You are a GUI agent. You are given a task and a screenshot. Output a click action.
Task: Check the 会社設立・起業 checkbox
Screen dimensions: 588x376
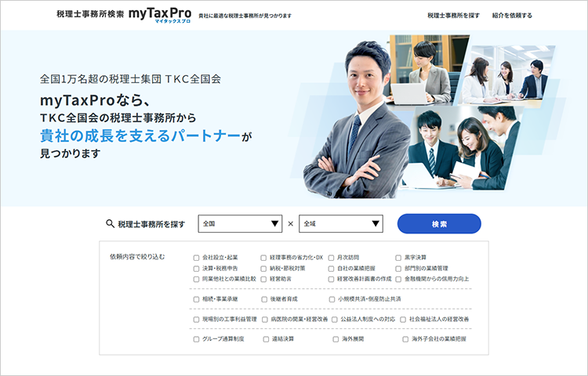pyautogui.click(x=196, y=258)
